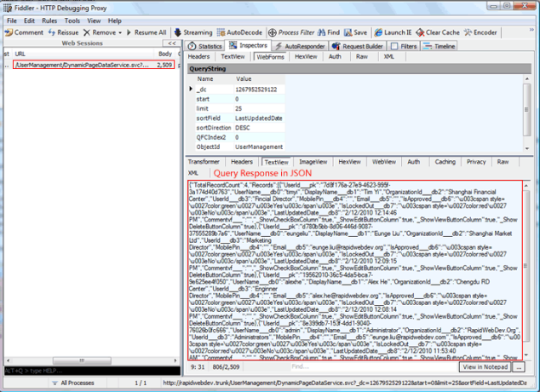Screen dimensions: 540x392
Task: Select request Raw inspector tab
Action: pos(362,56)
